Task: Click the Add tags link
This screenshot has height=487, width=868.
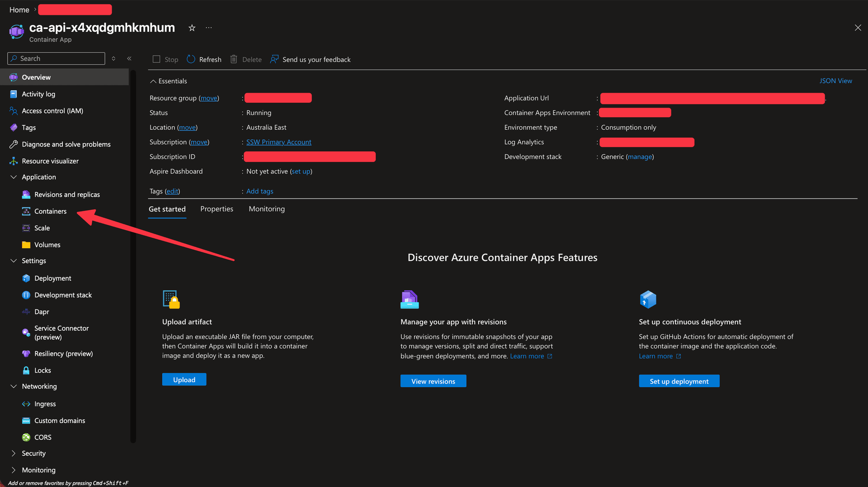Action: point(259,191)
